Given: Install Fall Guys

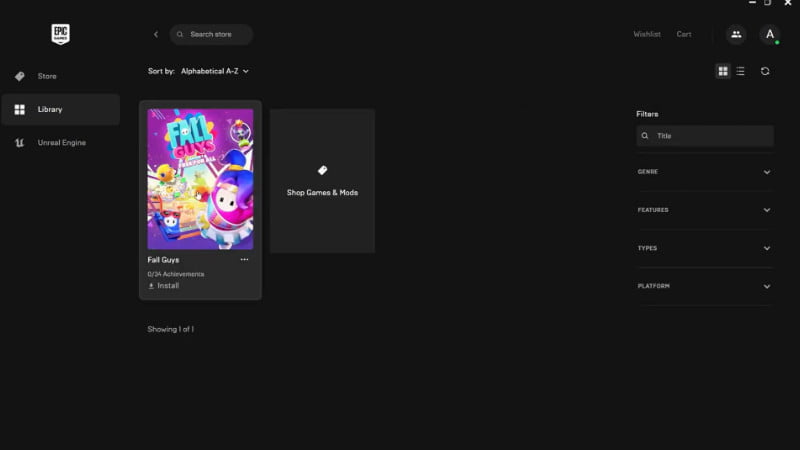Looking at the screenshot, I should point(163,286).
